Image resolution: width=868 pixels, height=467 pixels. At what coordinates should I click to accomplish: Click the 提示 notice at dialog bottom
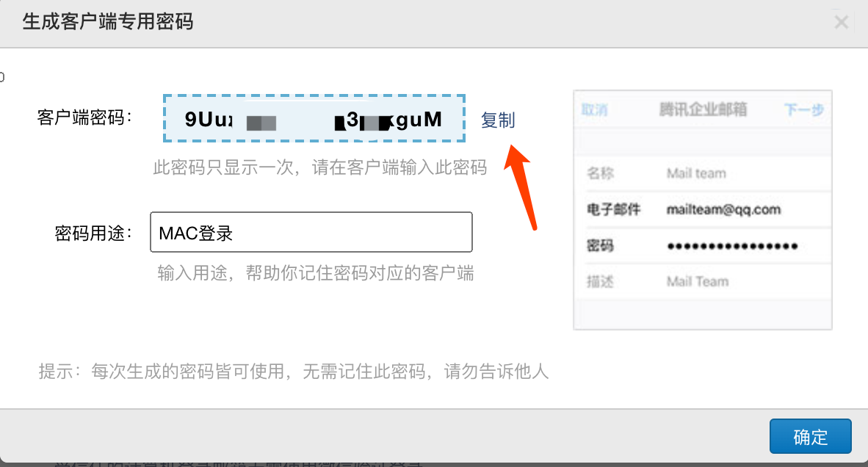294,372
